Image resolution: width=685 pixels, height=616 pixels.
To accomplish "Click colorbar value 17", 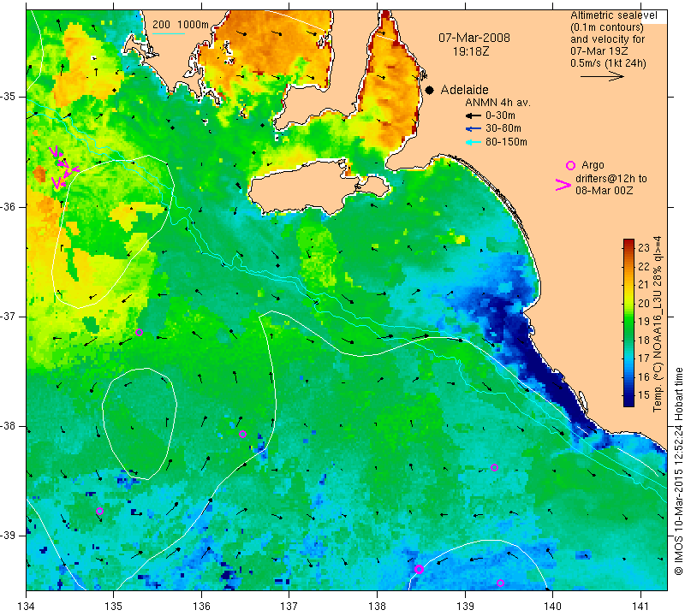I will coord(644,358).
